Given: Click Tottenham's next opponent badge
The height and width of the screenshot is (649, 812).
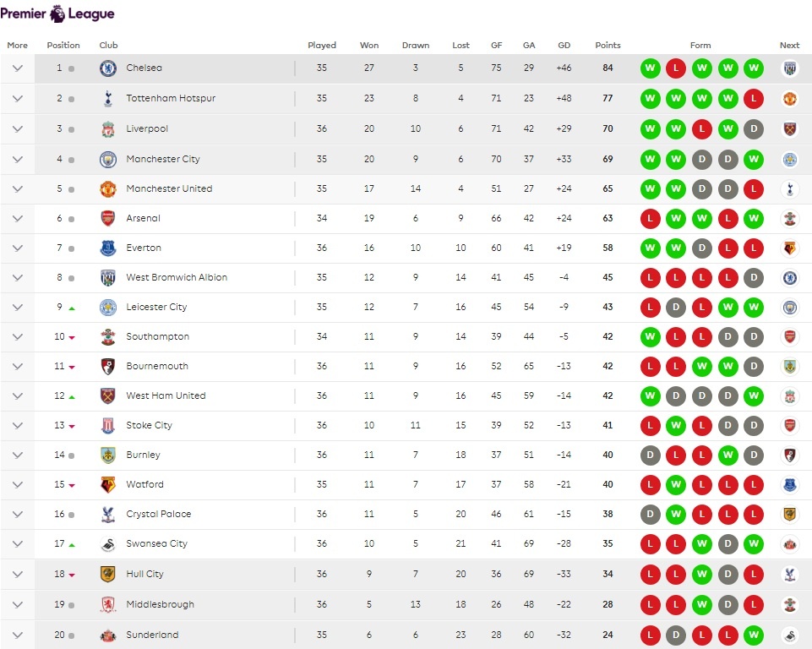Looking at the screenshot, I should [789, 99].
